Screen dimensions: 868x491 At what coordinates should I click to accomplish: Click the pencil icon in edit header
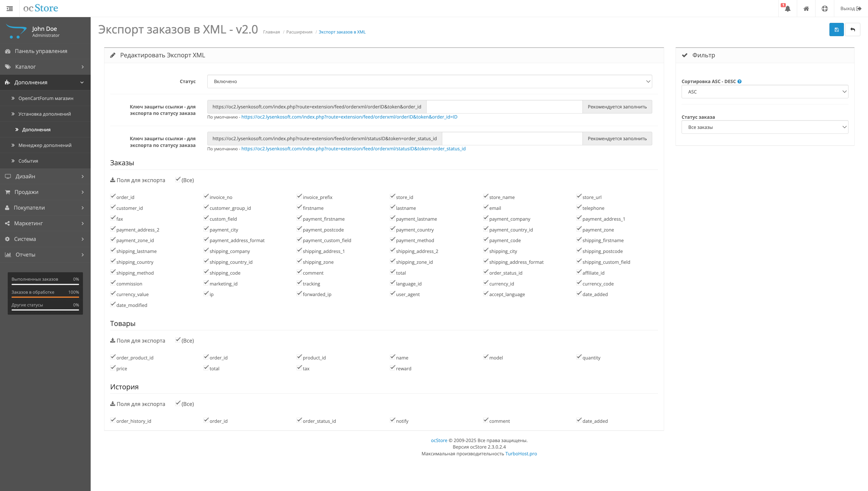[x=113, y=55]
